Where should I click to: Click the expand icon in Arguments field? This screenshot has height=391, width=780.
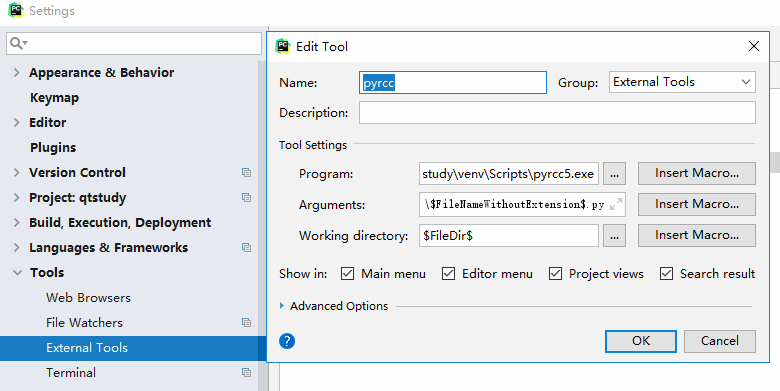click(616, 204)
